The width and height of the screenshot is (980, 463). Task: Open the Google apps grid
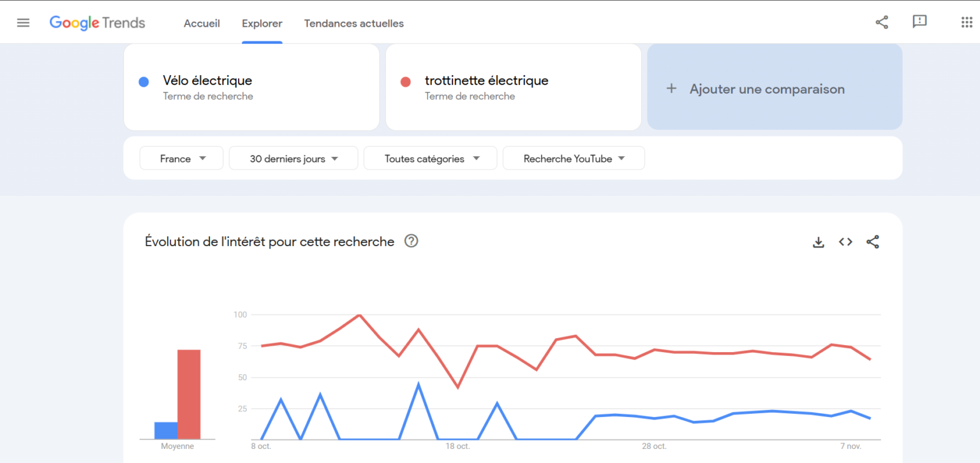966,22
